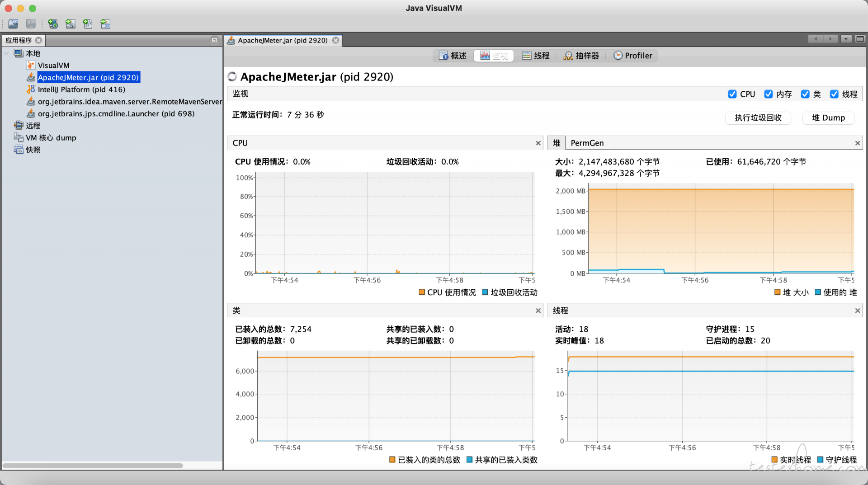Maximize the document window area
868x485 pixels.
tap(860, 39)
